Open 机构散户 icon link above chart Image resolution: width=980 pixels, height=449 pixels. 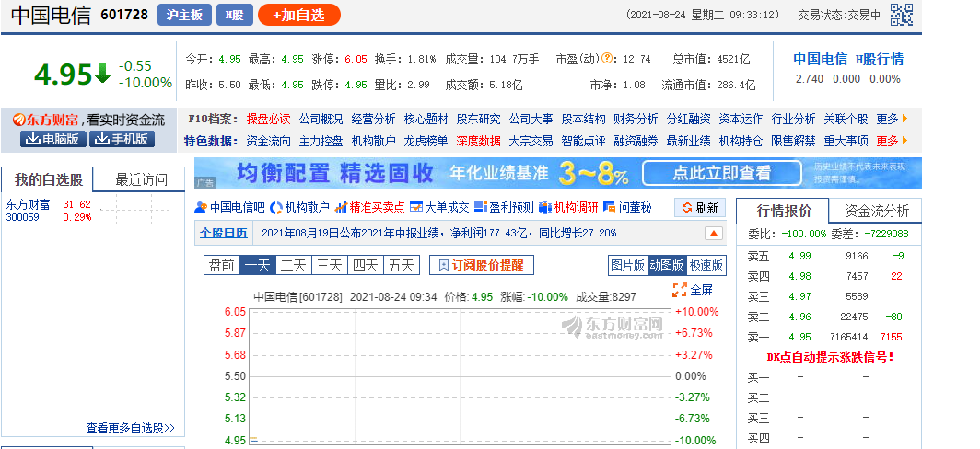pyautogui.click(x=299, y=207)
